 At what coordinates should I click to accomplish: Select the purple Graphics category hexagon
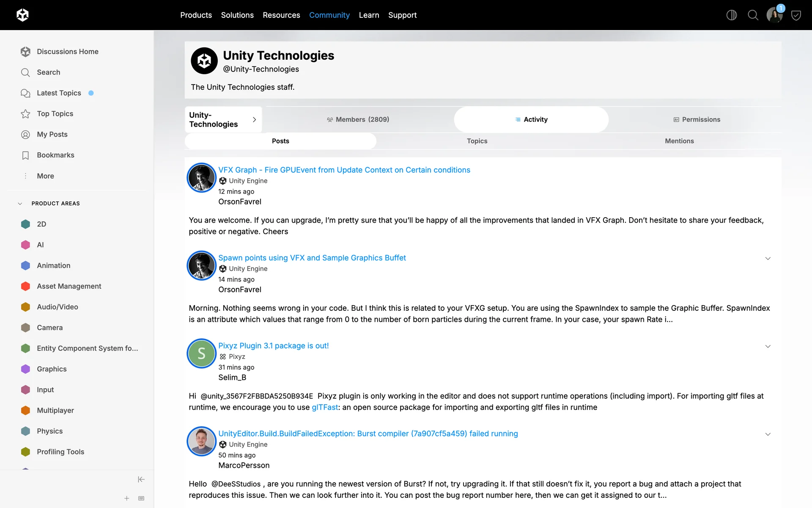[26, 369]
